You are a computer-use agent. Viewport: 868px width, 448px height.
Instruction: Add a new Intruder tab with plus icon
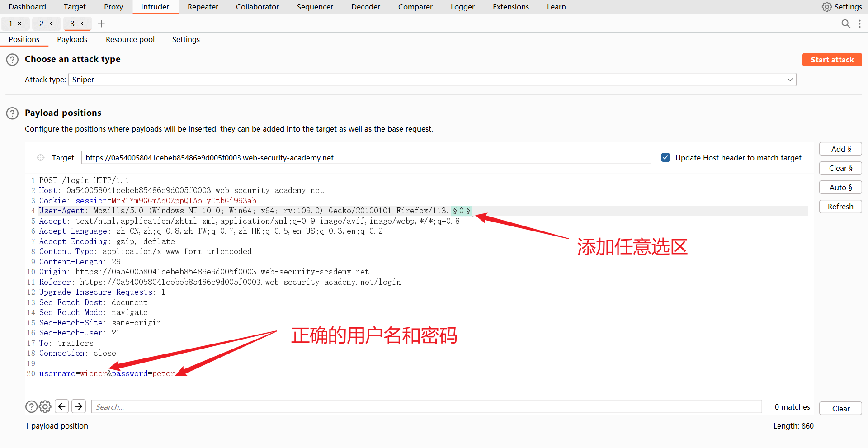tap(101, 24)
